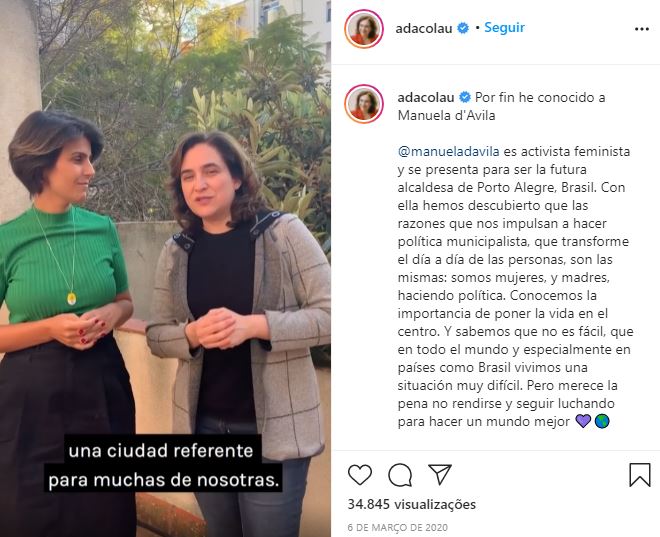Click the purple heart emoji in caption
660x537 pixels.
click(x=583, y=421)
